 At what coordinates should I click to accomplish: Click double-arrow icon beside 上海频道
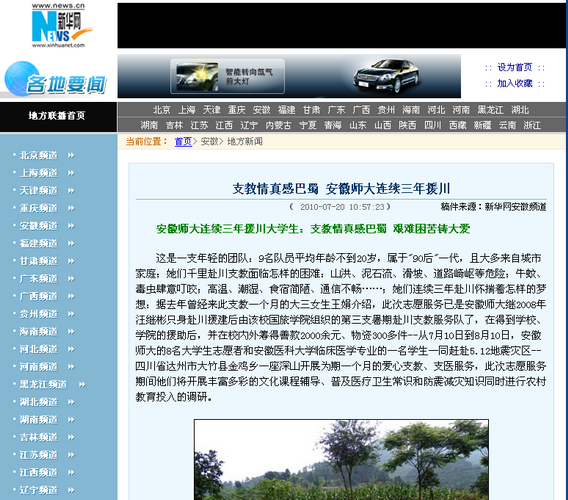71,173
